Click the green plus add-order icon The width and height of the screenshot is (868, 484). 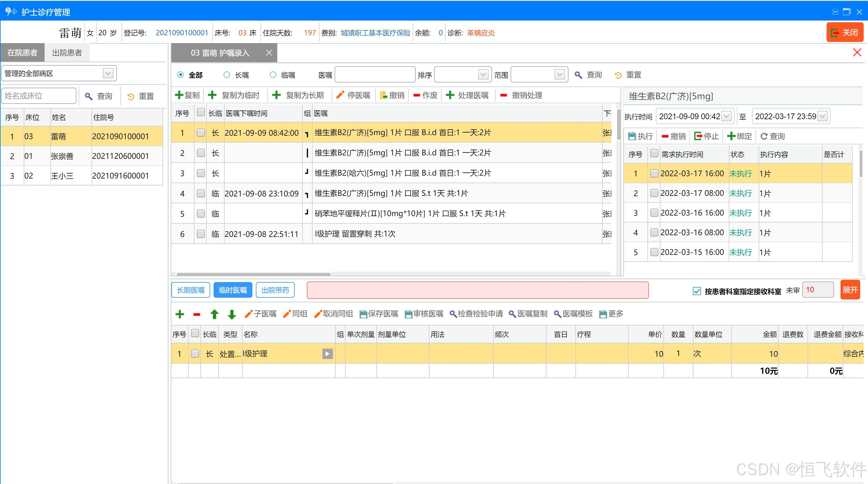click(x=180, y=314)
